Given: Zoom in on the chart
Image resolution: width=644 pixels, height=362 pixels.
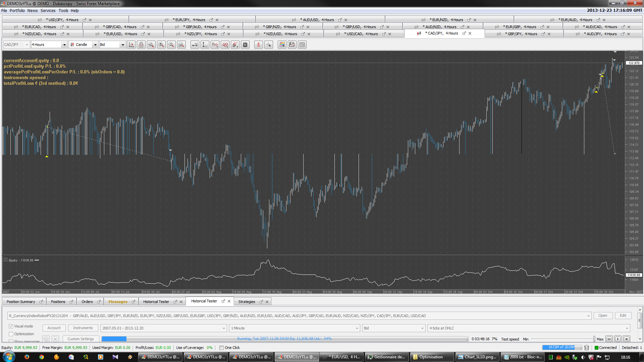Looking at the screenshot, I should tap(161, 45).
